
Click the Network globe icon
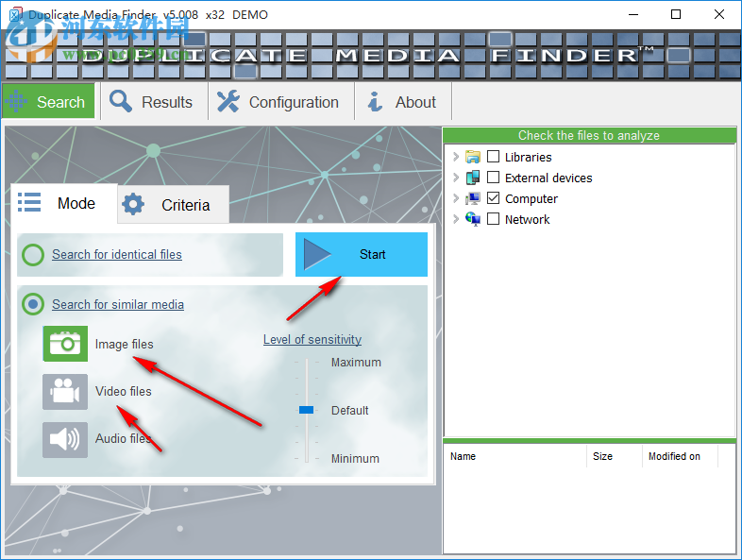(x=472, y=219)
